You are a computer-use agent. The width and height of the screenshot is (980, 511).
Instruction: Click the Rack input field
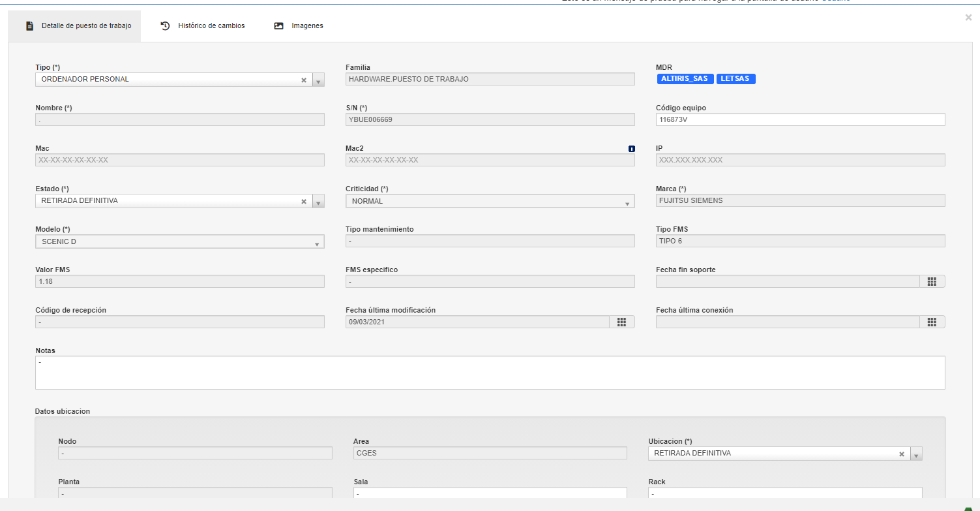785,494
